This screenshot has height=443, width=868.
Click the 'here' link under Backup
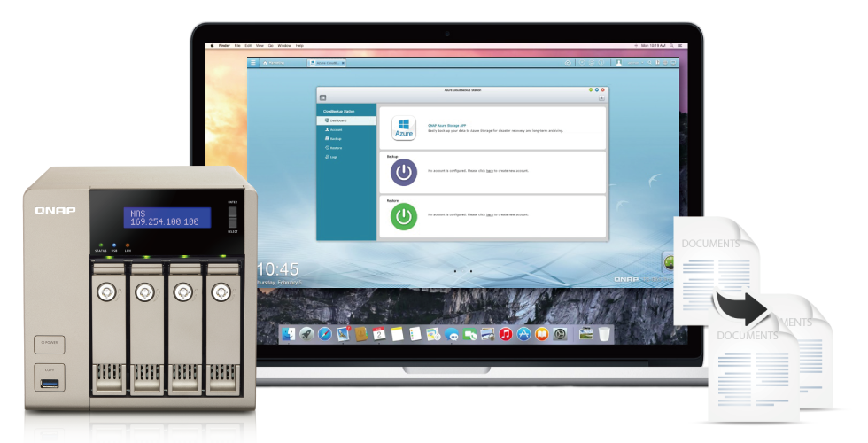click(x=489, y=170)
